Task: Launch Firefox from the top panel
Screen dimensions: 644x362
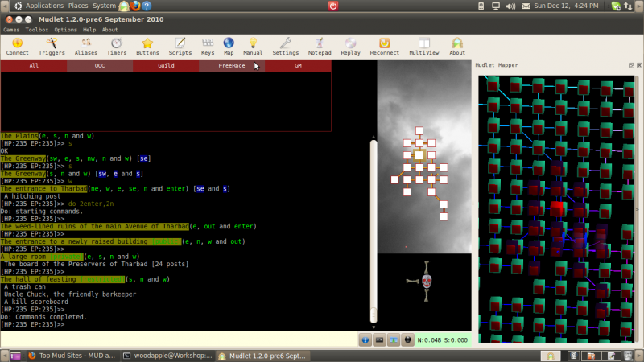Action: point(135,6)
